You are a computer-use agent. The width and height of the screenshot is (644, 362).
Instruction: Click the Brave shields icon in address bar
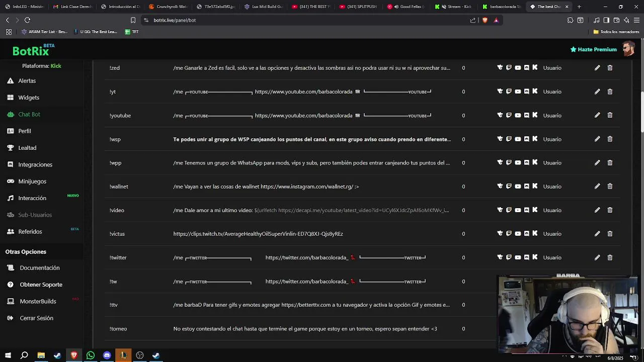(485, 20)
